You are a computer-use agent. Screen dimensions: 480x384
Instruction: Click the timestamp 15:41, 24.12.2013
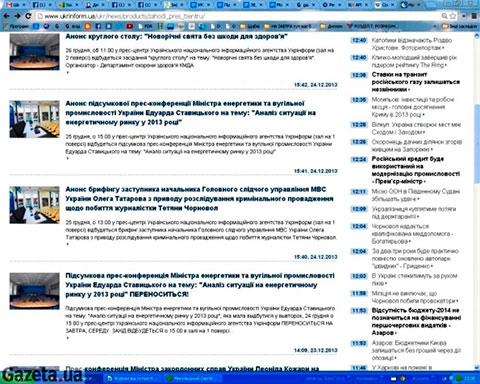pyautogui.click(x=315, y=171)
